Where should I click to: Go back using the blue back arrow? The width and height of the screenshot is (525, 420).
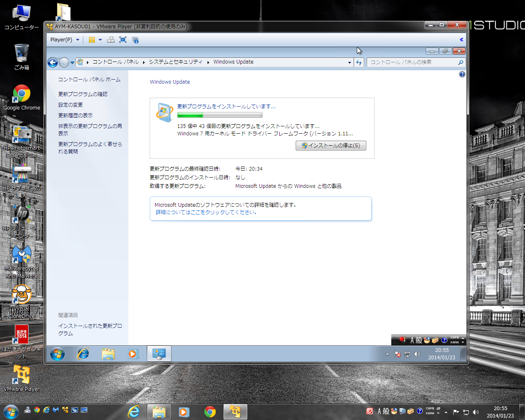(x=52, y=62)
